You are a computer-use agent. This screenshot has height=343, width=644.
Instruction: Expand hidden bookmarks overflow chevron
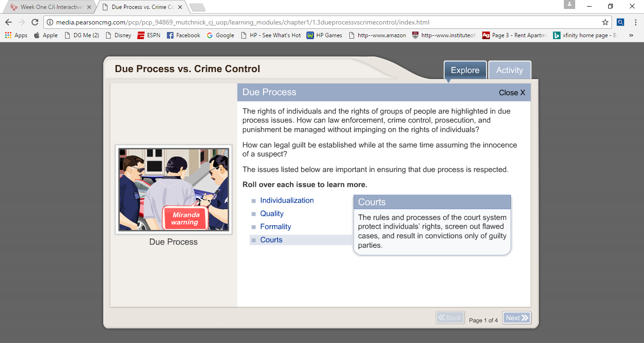(x=631, y=35)
